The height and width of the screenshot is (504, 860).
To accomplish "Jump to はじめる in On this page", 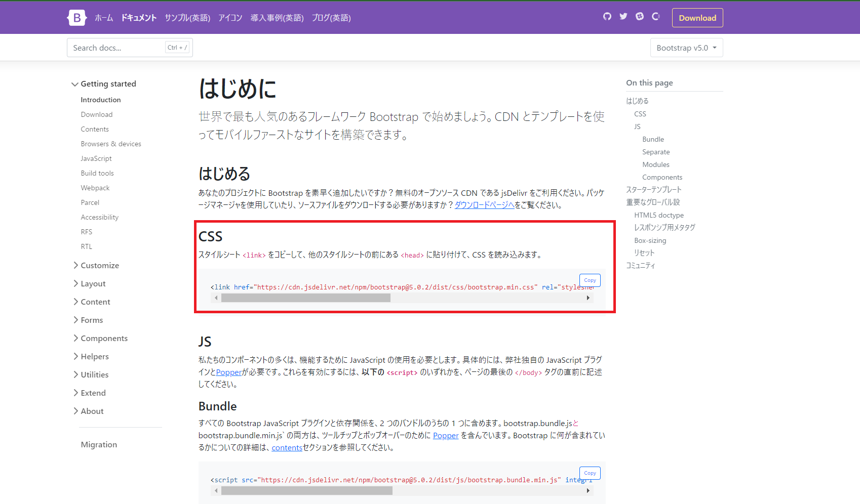I will point(637,101).
